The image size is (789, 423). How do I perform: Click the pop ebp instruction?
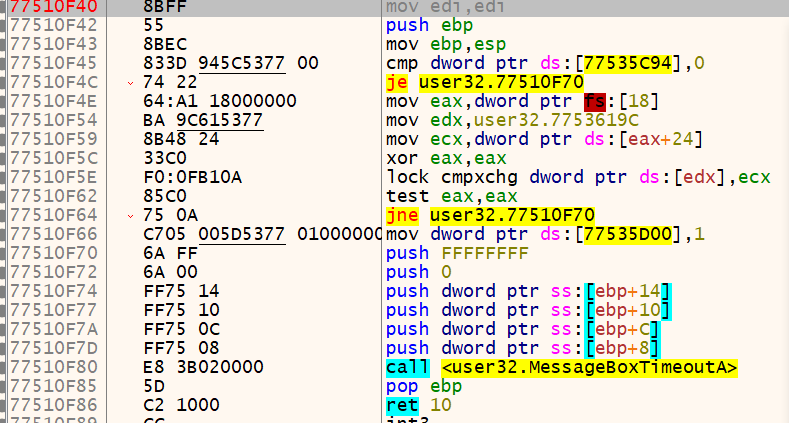click(424, 386)
